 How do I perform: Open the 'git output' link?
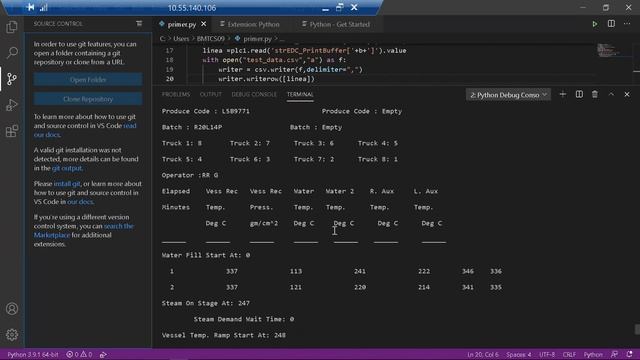[x=67, y=168]
